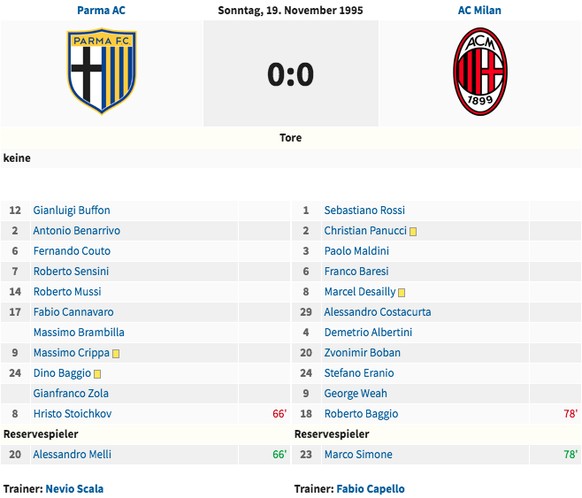
Task: Click Roberto Baggio's name link
Action: coord(361,413)
